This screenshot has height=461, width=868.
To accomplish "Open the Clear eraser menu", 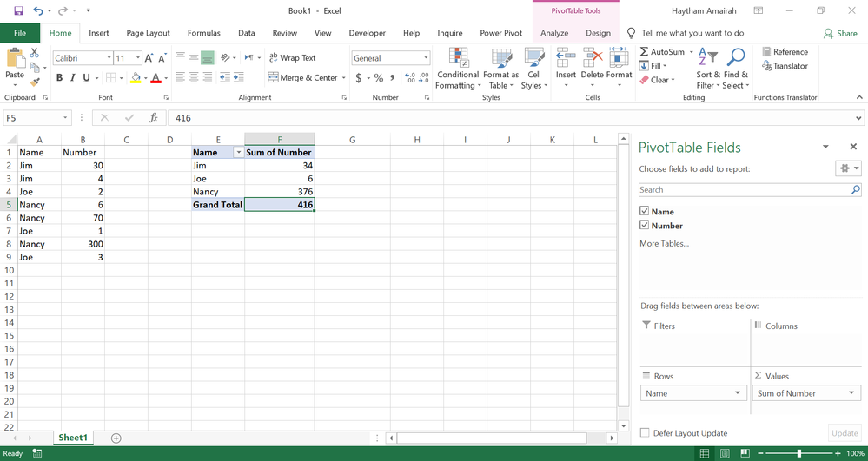I will (x=657, y=80).
